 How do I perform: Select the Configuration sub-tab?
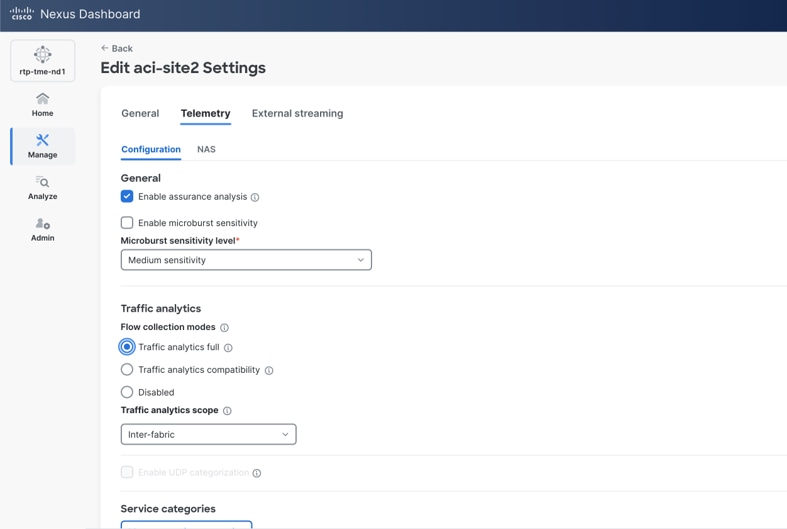pyautogui.click(x=151, y=149)
